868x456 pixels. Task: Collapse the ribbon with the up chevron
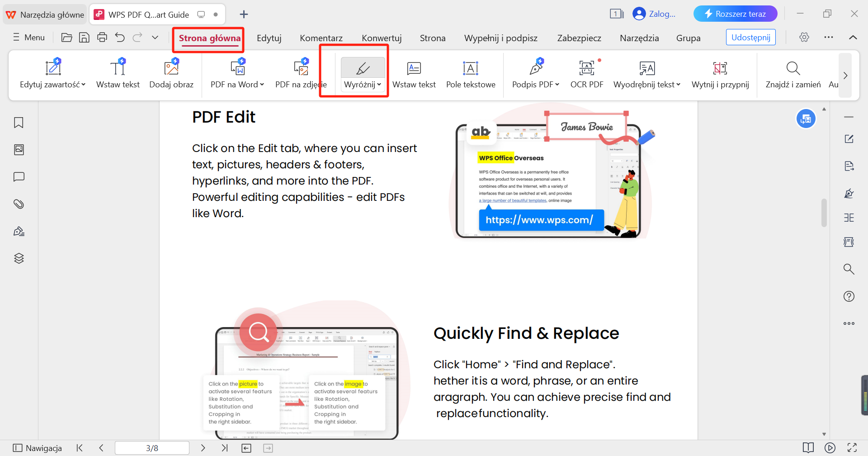(853, 37)
